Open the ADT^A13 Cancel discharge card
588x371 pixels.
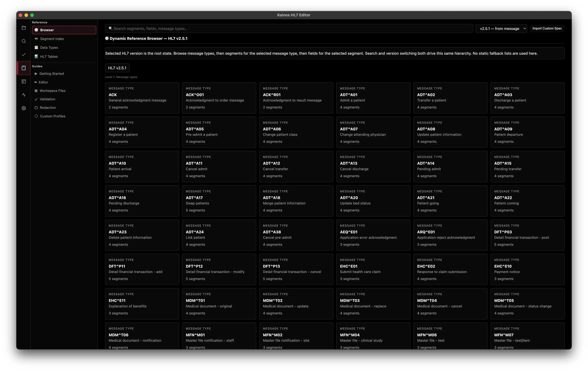[x=373, y=167]
